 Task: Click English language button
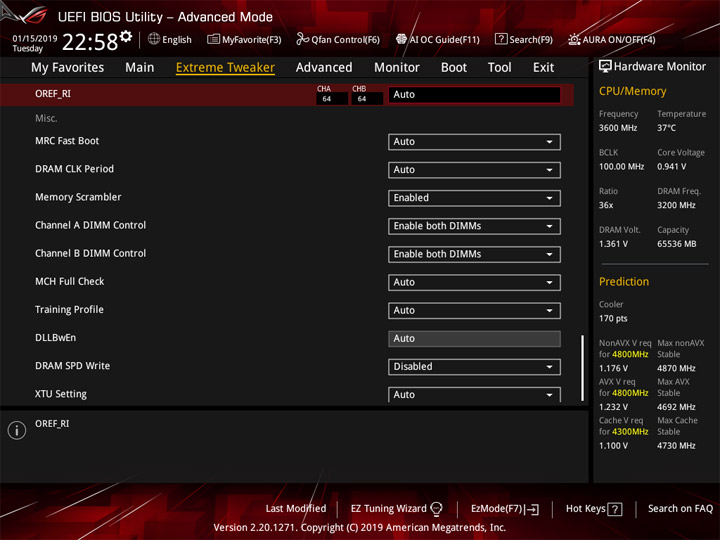(x=170, y=39)
